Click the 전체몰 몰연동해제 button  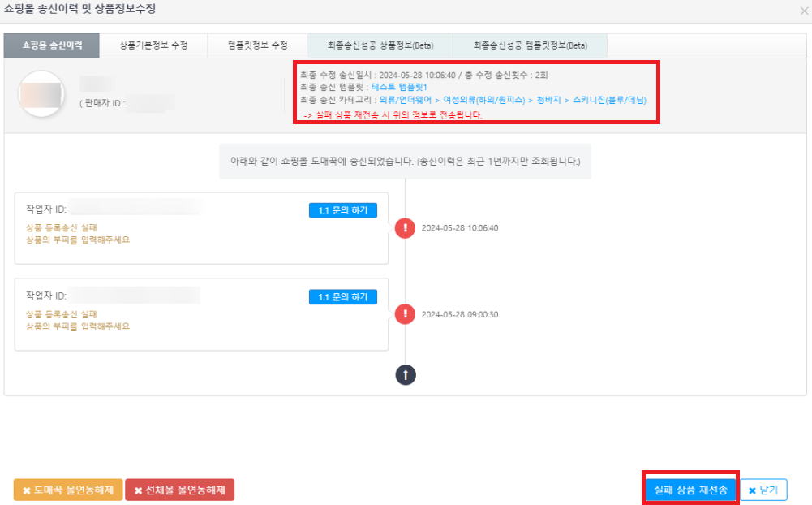tap(180, 490)
